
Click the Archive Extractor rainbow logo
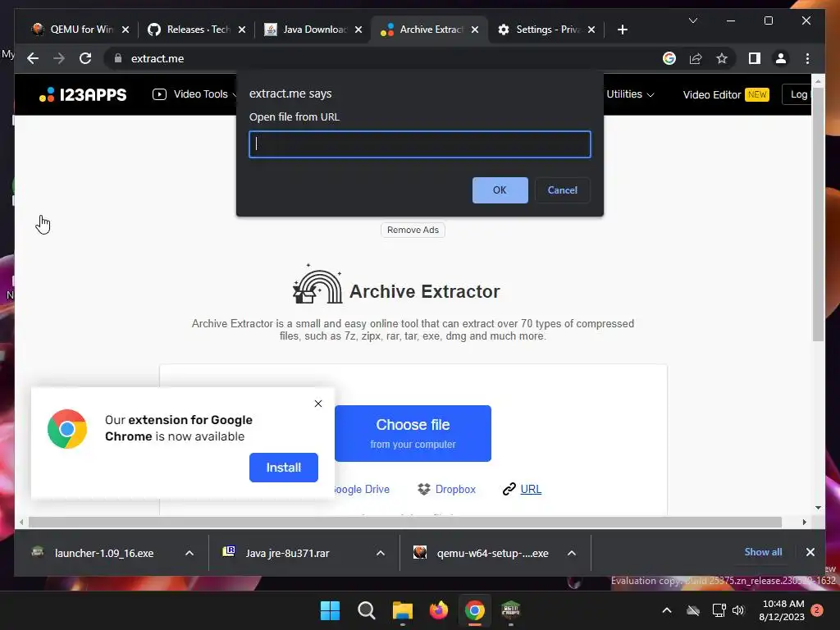(x=317, y=284)
